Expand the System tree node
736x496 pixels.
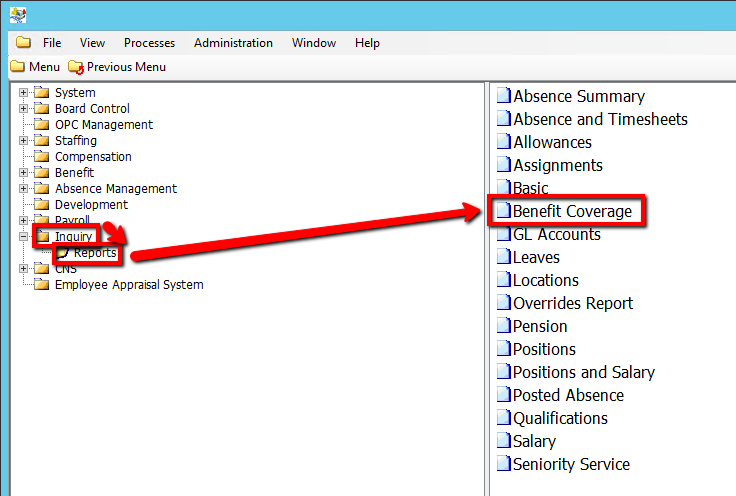click(23, 93)
